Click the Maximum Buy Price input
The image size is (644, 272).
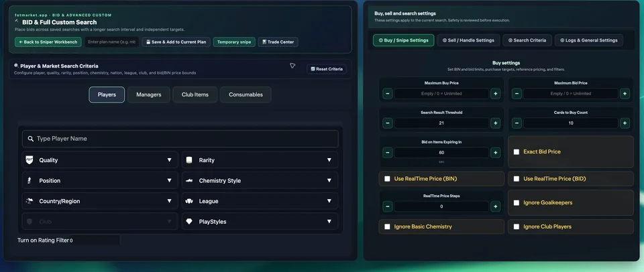coord(441,94)
